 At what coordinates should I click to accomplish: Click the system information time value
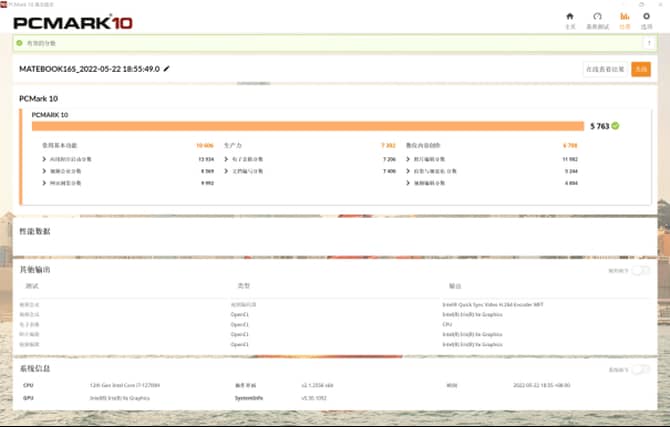542,385
